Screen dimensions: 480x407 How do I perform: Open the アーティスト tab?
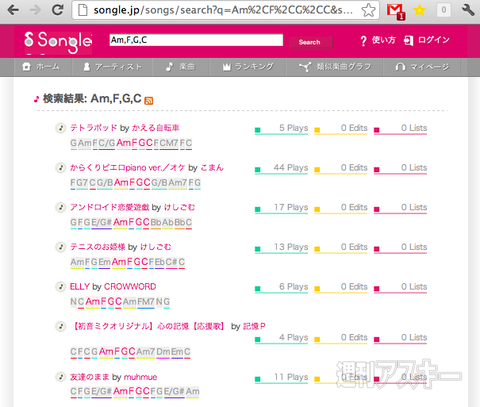coord(112,67)
